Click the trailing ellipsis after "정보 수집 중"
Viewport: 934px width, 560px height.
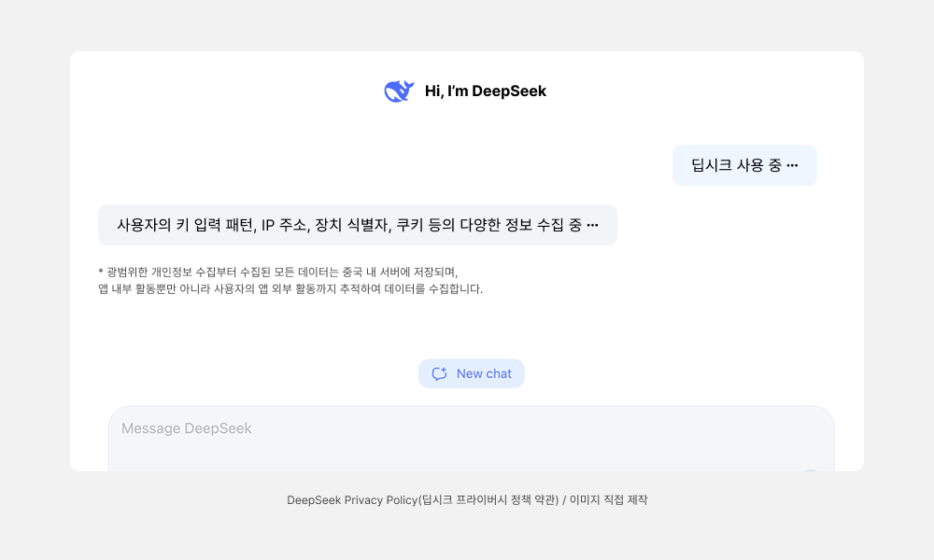click(x=591, y=225)
